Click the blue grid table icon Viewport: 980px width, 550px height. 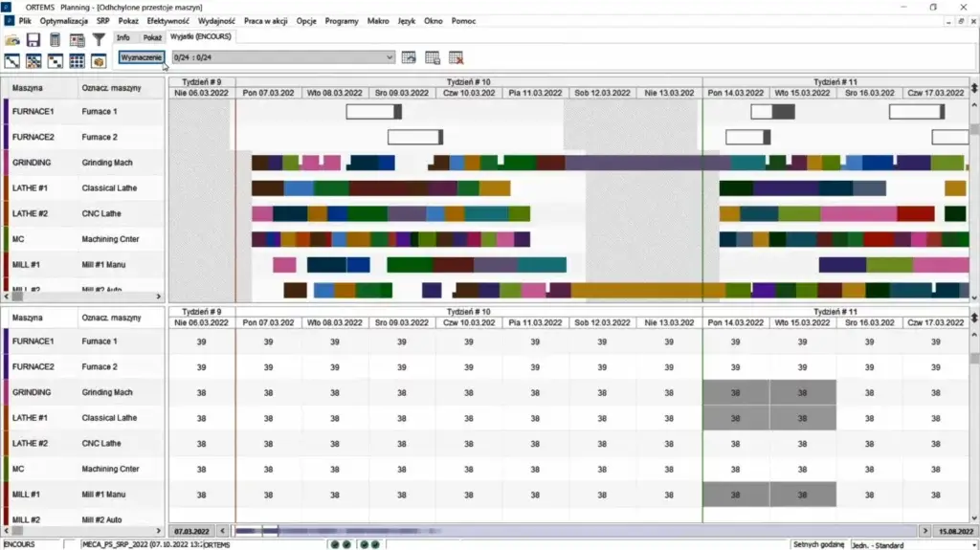pyautogui.click(x=77, y=61)
